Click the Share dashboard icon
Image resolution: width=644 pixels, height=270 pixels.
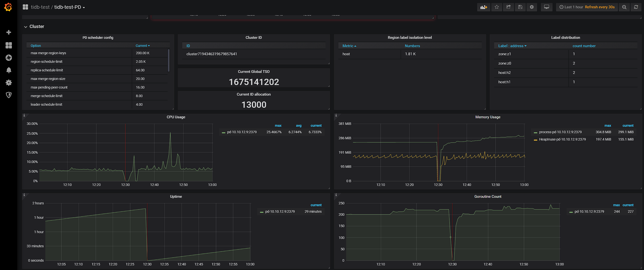coord(508,7)
